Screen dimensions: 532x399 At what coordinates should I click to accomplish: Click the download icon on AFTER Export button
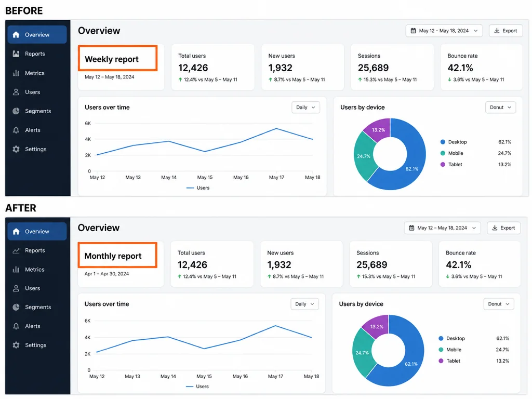point(495,228)
